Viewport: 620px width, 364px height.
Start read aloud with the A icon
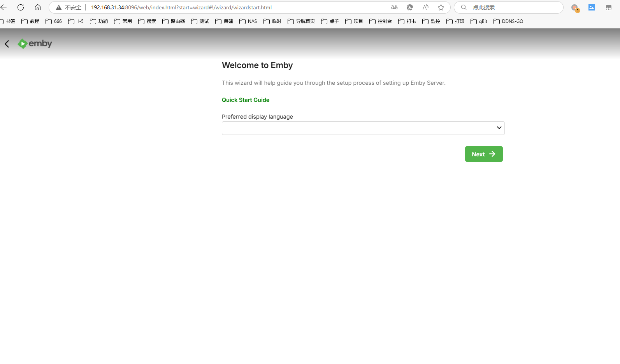(425, 7)
